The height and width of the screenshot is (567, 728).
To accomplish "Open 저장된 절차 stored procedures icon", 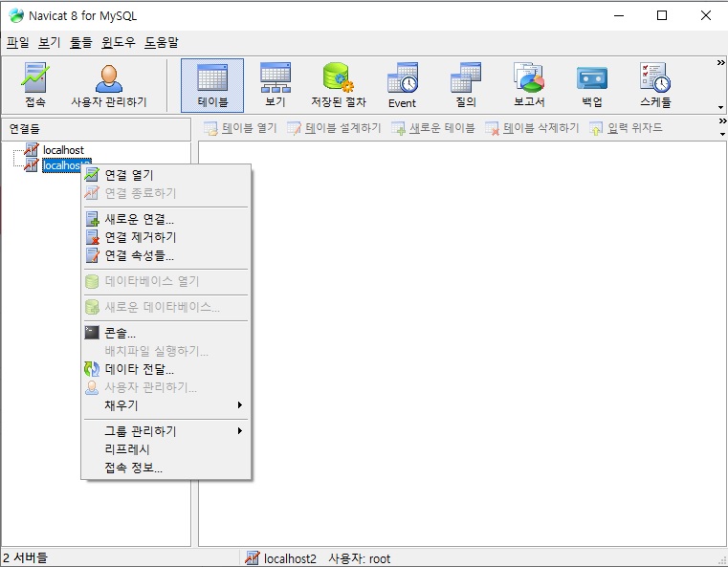I will 339,85.
